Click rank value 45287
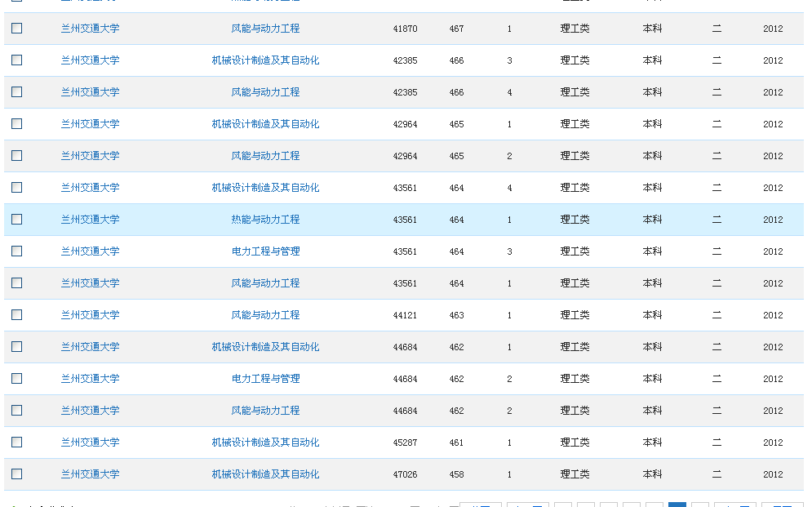Viewport: 812px width, 507px height. click(405, 443)
